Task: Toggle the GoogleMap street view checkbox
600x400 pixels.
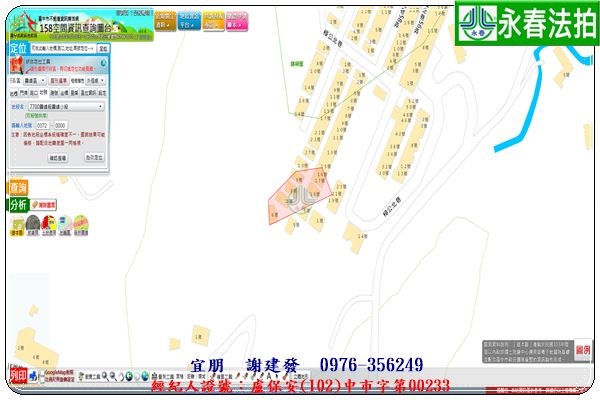Action: (x=42, y=373)
